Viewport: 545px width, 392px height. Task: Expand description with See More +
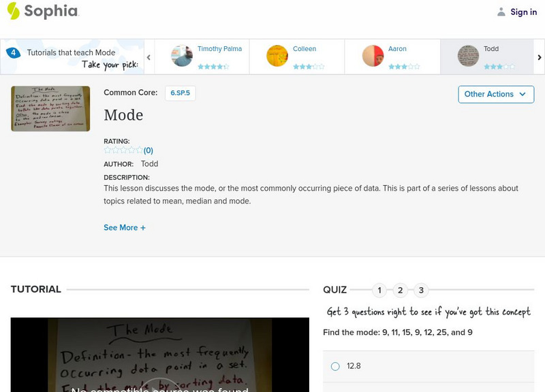tap(125, 228)
